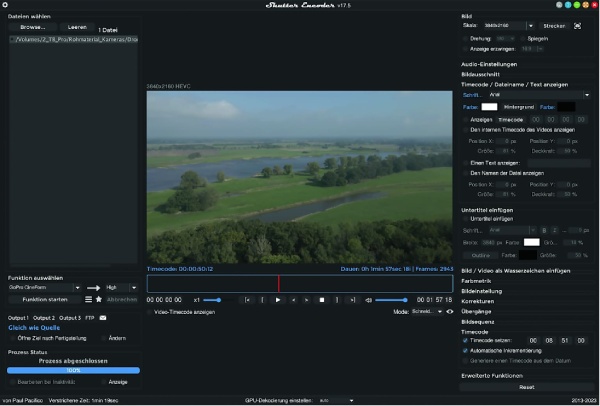Image resolution: width=600 pixels, height=406 pixels.
Task: Enable the 'Drehung' checkbox
Action: click(465, 39)
